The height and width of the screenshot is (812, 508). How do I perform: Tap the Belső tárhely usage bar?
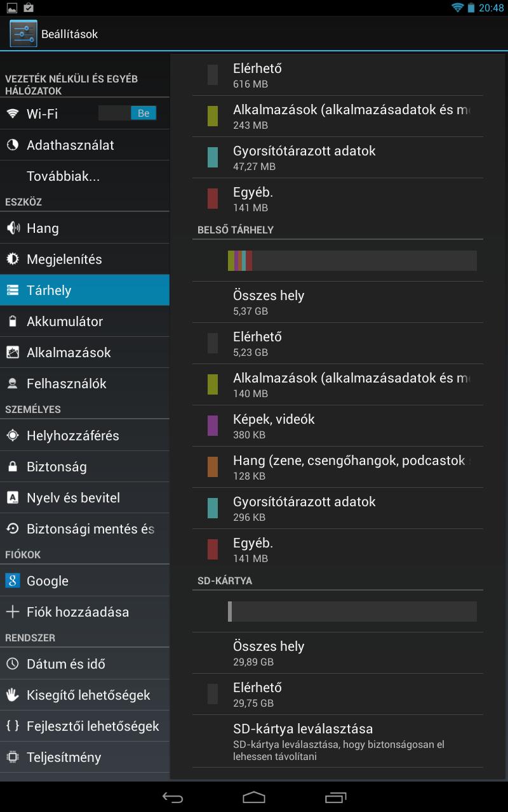click(352, 261)
